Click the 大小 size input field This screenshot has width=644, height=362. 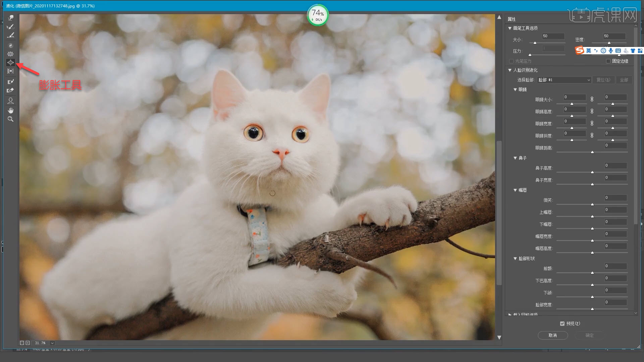553,36
